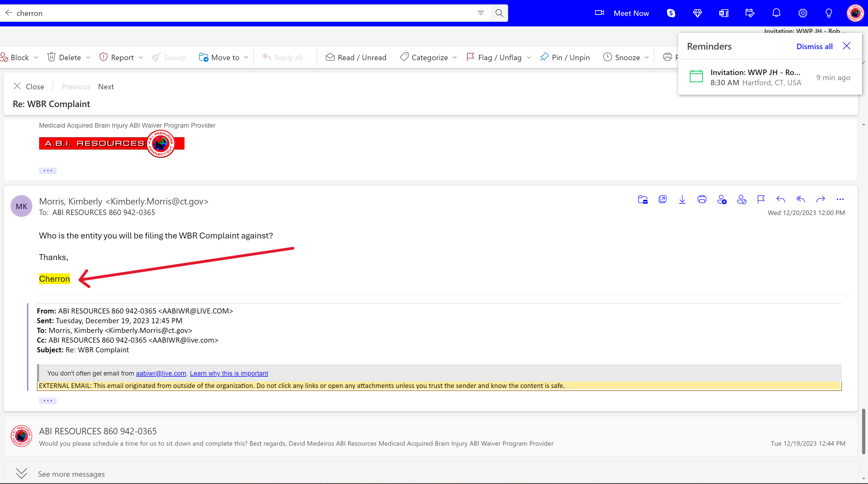Start a Meet Now video call
The image size is (868, 484).
click(x=622, y=13)
